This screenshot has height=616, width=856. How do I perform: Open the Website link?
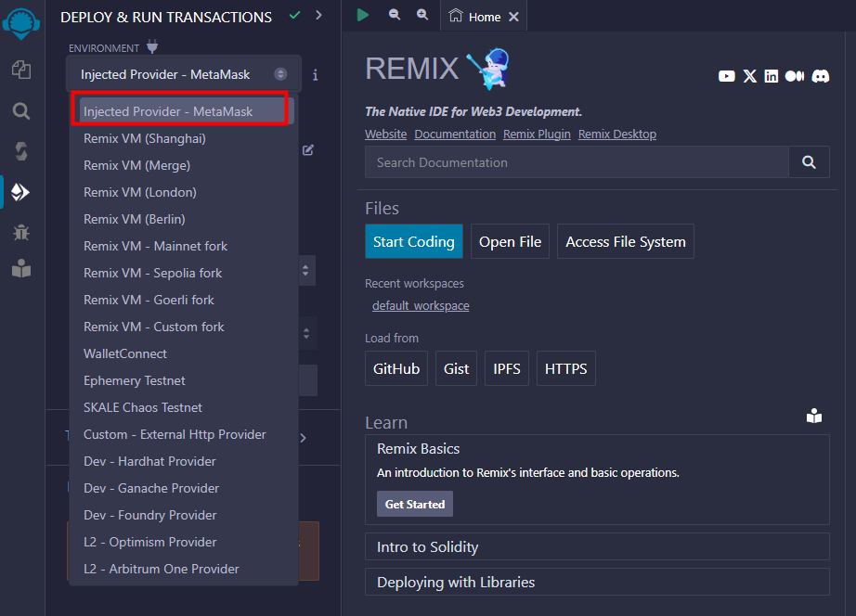386,135
